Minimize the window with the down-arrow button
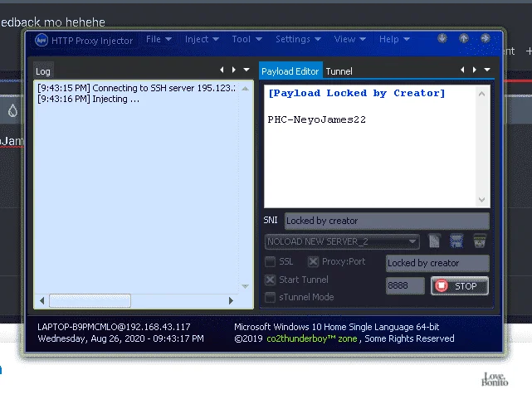Image resolution: width=532 pixels, height=399 pixels. (x=442, y=38)
